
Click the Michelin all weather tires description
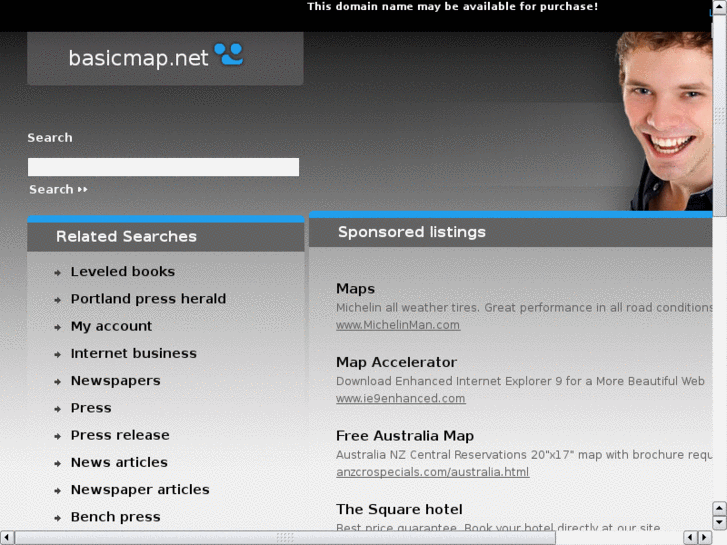[x=524, y=308]
